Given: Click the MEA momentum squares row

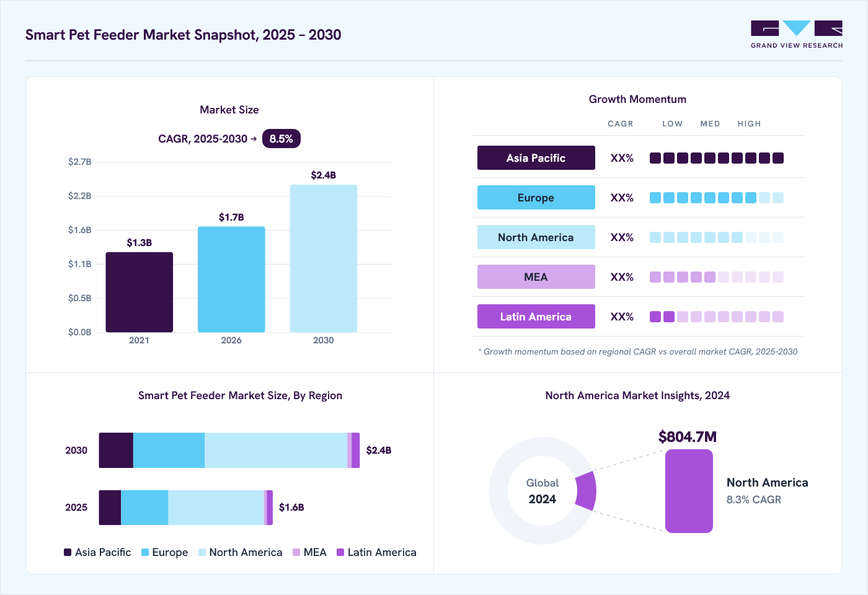Looking at the screenshot, I should pyautogui.click(x=717, y=277).
